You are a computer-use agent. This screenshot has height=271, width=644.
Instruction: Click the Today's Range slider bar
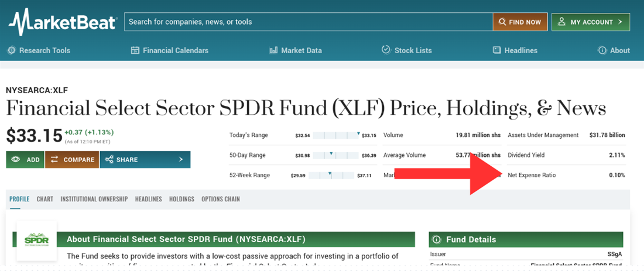[x=337, y=135]
